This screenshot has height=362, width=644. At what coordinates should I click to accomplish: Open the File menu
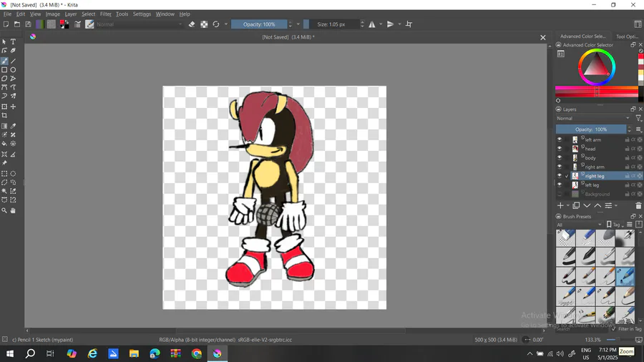point(7,14)
